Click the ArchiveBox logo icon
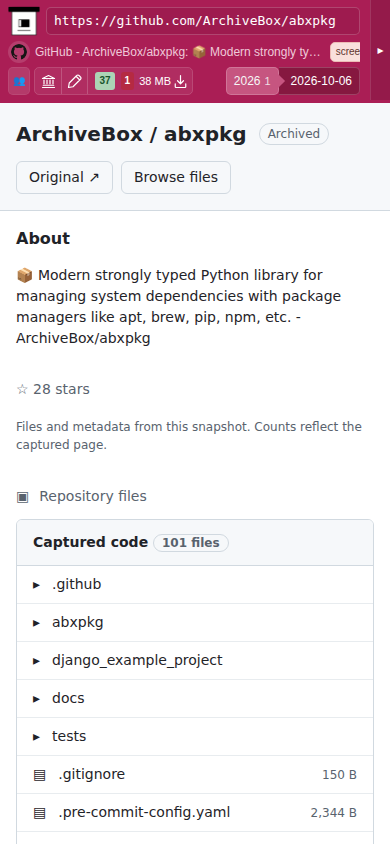 tap(24, 21)
